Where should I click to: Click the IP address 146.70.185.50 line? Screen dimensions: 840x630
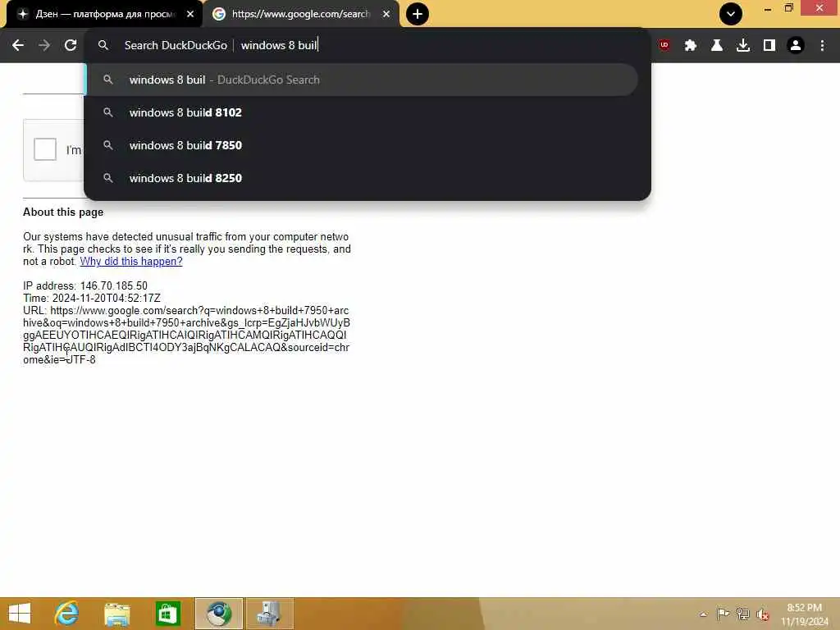tap(85, 286)
